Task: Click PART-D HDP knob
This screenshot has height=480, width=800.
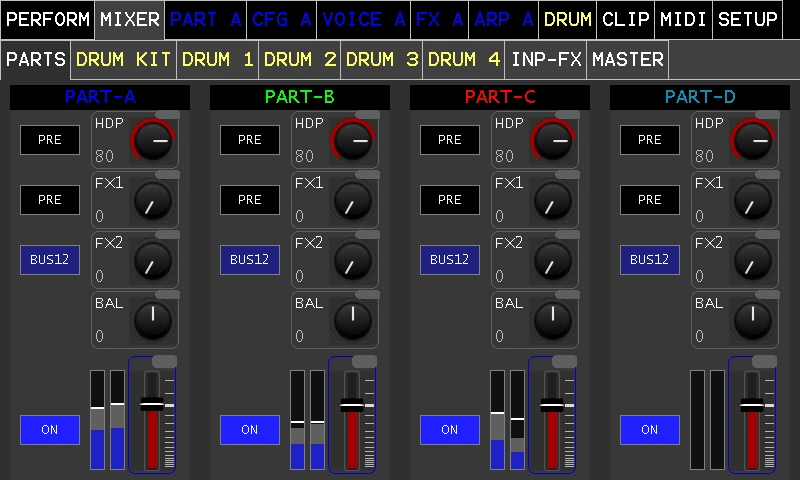Action: point(753,141)
